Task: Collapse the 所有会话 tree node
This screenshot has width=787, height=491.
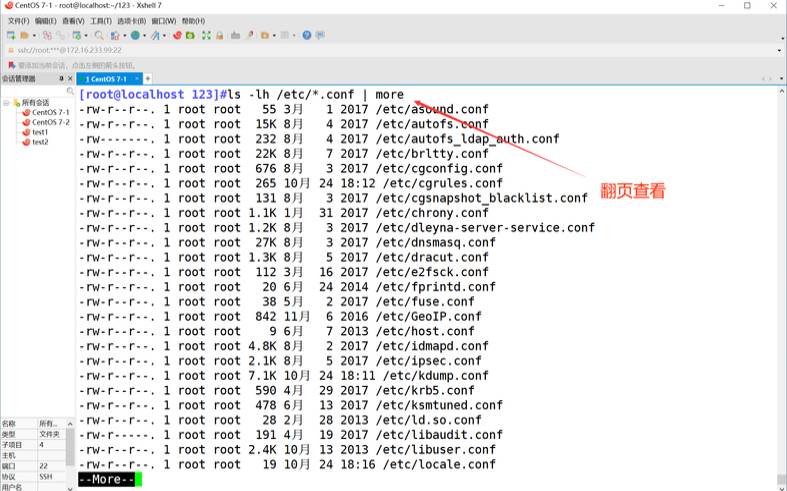Action: (x=7, y=102)
